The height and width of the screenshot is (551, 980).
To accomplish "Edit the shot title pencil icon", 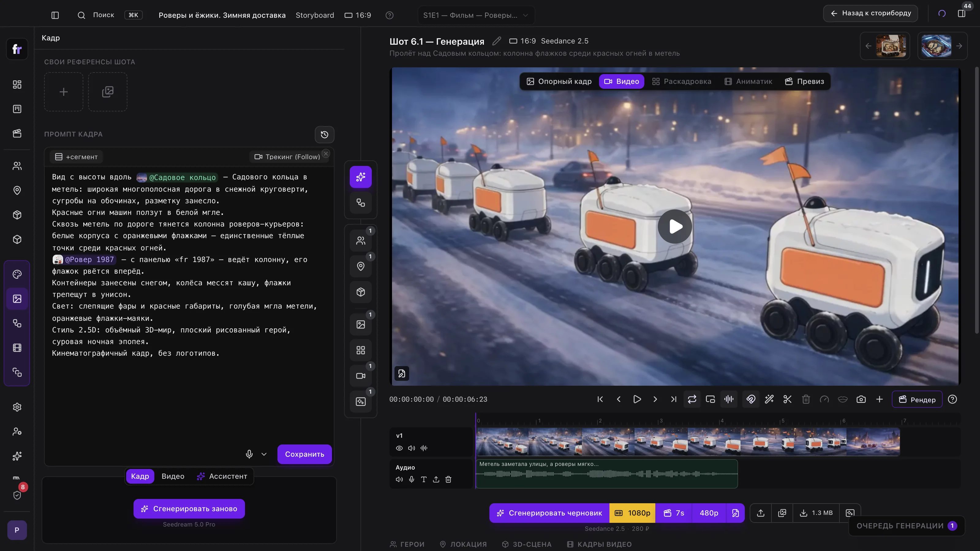I will pos(496,41).
